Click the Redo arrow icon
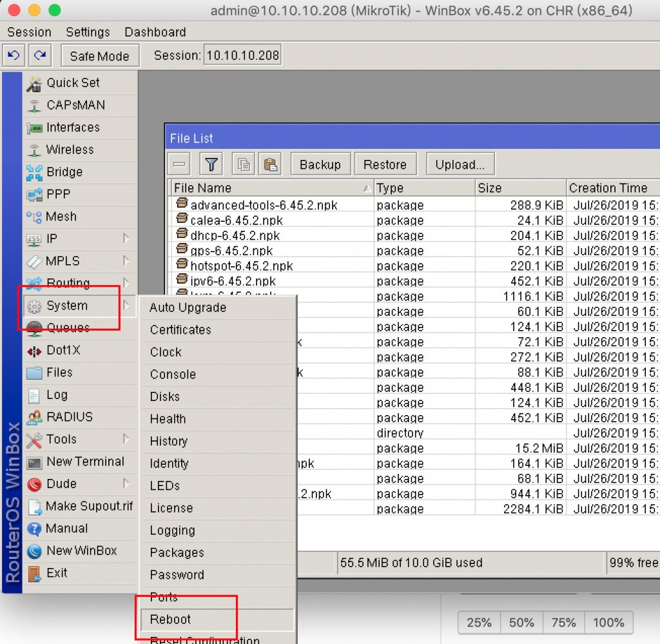The height and width of the screenshot is (644, 660). pyautogui.click(x=40, y=55)
